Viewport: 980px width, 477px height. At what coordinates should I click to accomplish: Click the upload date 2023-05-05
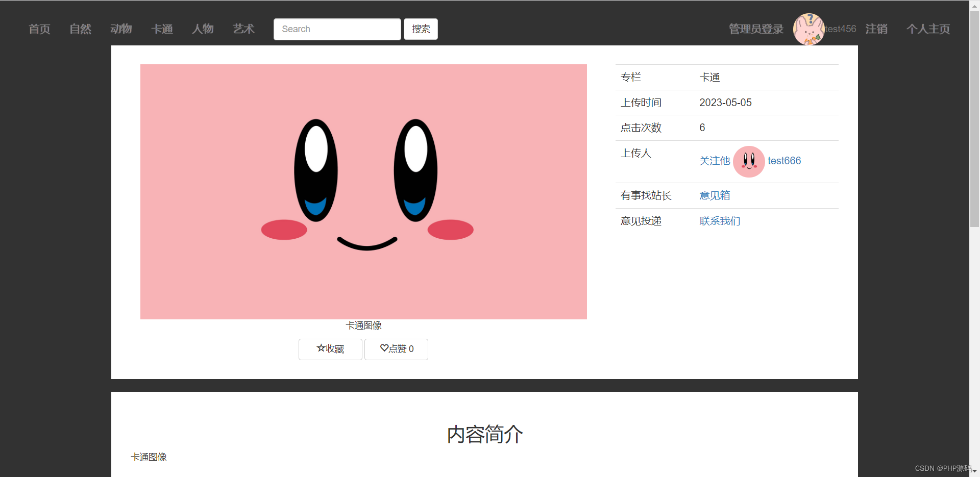coord(725,103)
